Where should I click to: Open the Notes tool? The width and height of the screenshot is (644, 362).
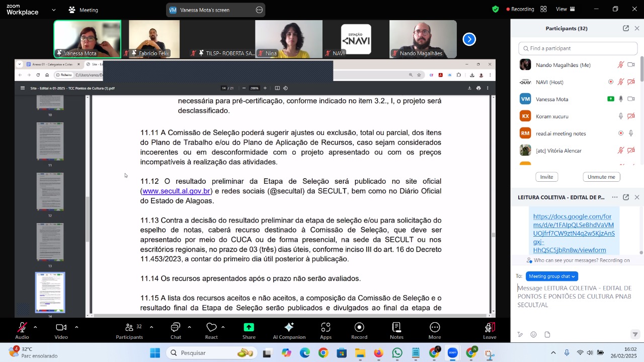point(396,331)
